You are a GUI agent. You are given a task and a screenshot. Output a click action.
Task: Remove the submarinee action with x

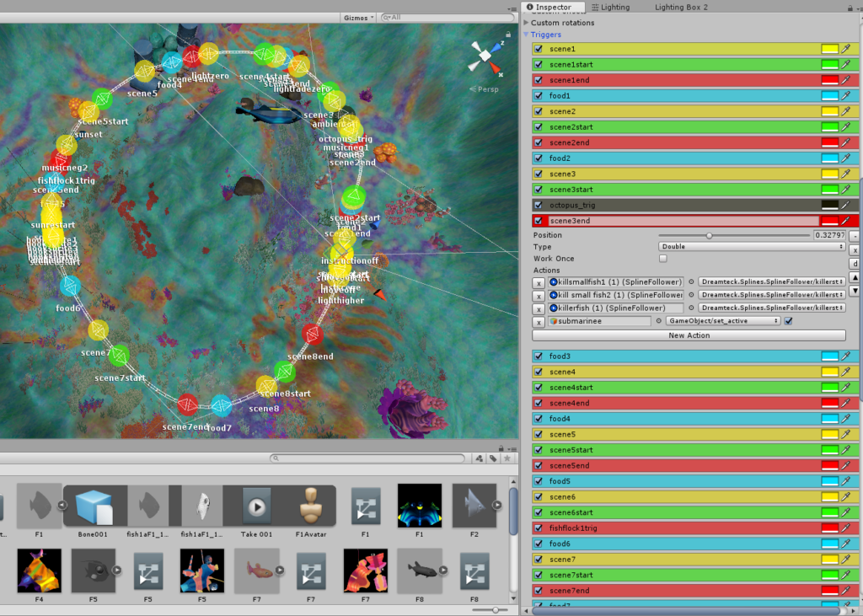pos(539,322)
